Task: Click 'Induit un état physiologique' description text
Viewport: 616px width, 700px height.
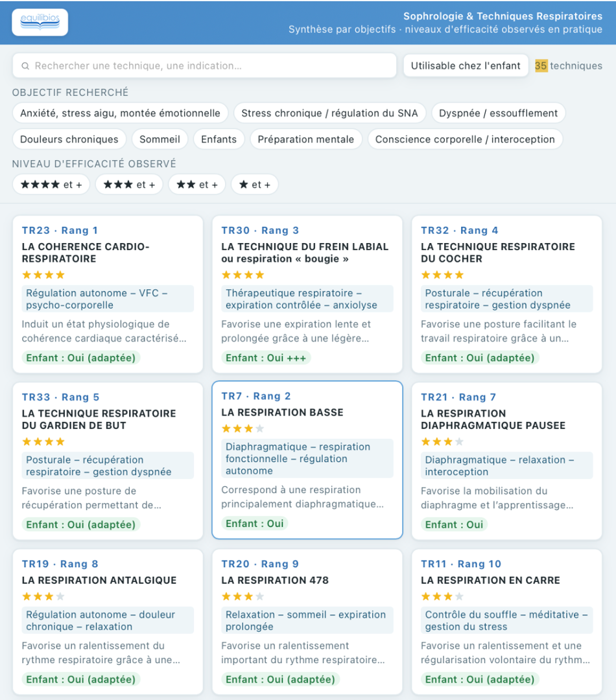Action: [104, 331]
